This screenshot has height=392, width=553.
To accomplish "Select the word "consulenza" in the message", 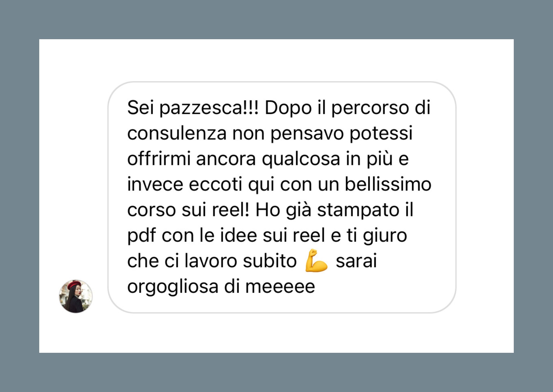I will click(x=177, y=133).
